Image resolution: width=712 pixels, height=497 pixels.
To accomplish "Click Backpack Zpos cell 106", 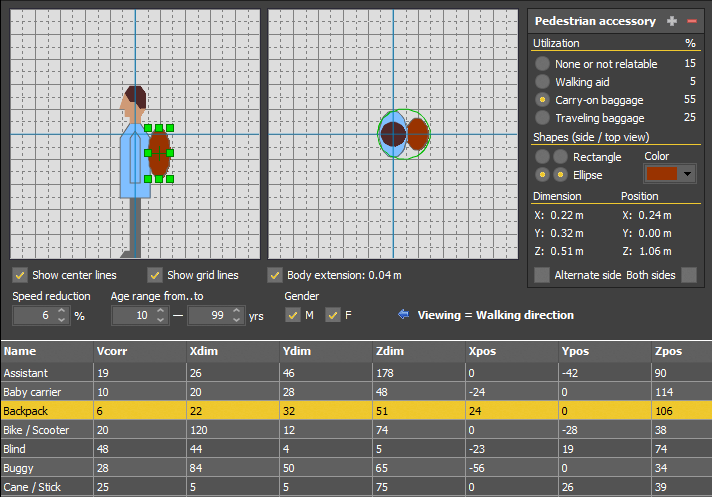I will tap(682, 411).
